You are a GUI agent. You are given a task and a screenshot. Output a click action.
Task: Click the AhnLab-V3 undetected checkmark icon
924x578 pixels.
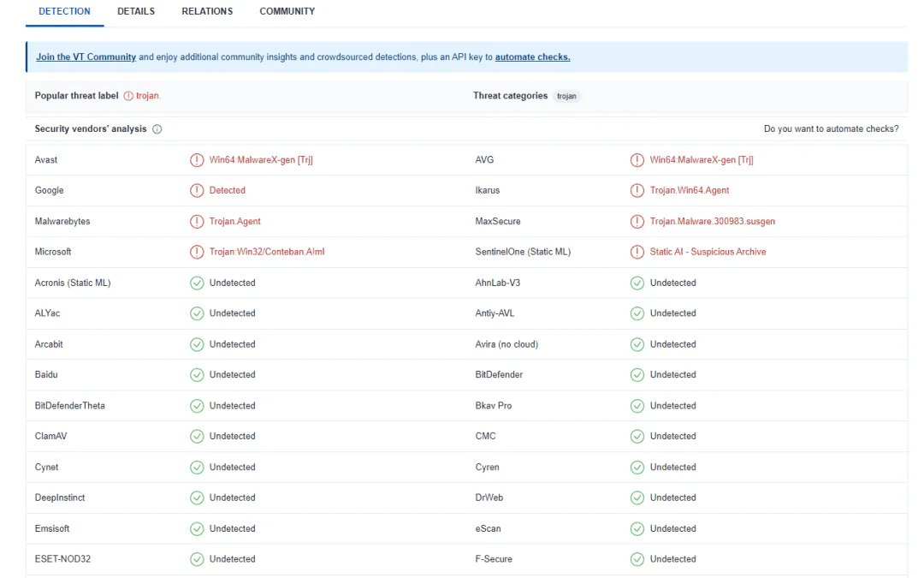(x=637, y=283)
